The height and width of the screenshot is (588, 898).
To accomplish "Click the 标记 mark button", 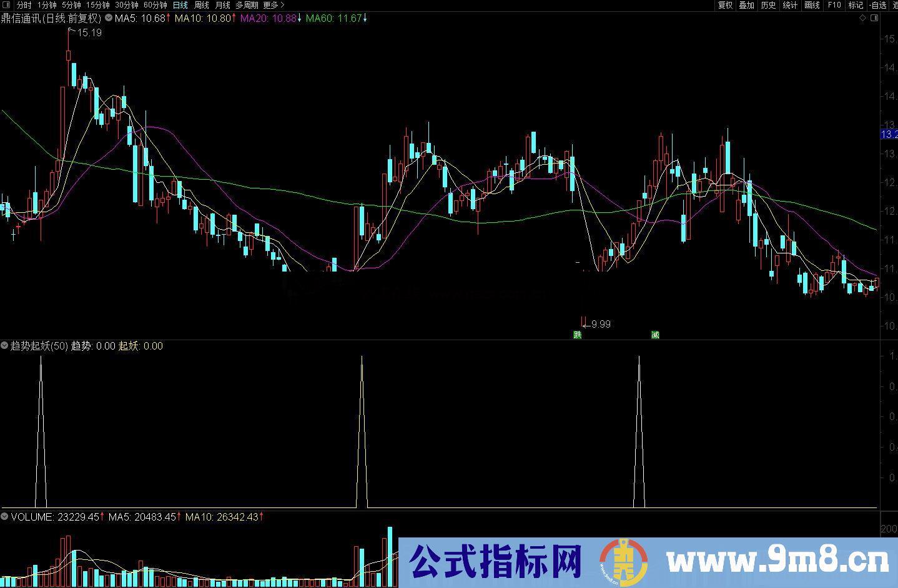I will coord(856,5).
